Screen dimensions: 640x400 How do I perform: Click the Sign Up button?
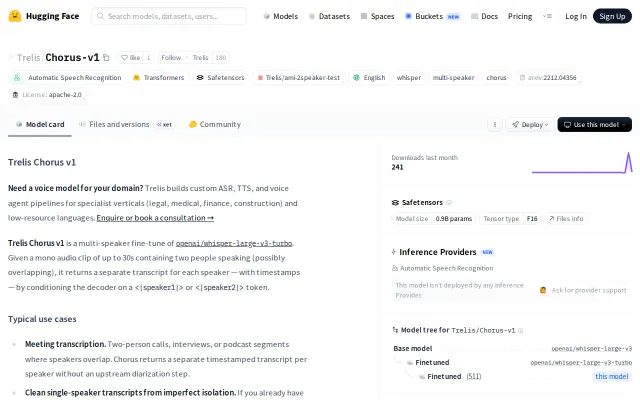[x=612, y=16]
